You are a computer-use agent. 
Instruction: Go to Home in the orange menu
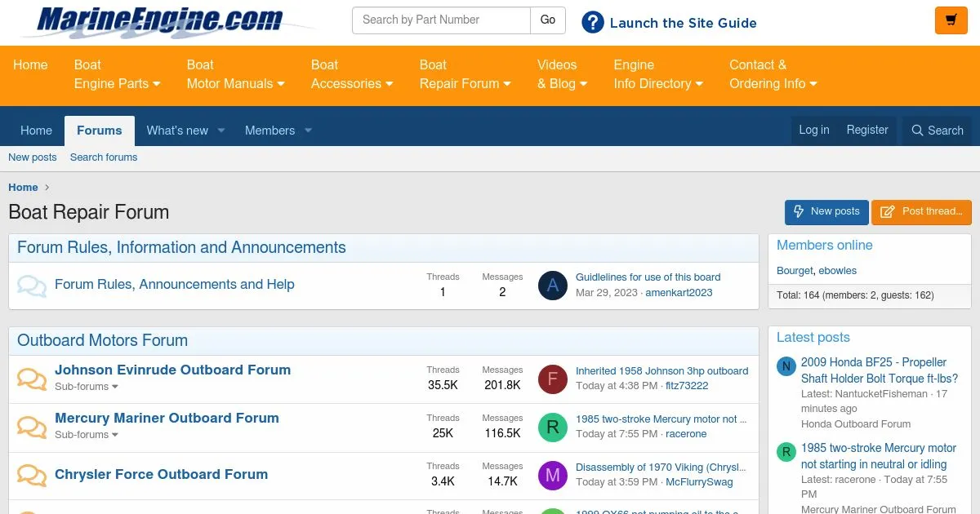30,65
